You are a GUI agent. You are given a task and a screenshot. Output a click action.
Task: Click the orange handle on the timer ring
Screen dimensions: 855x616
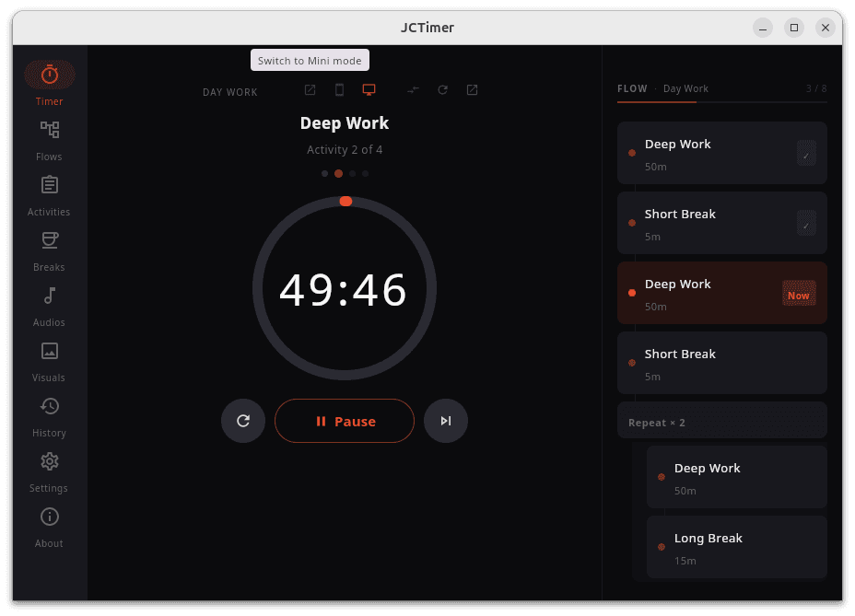(346, 201)
